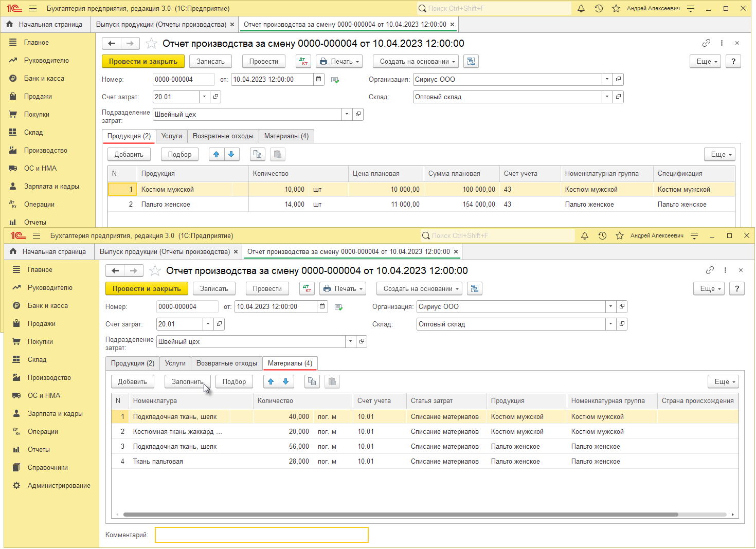Open history icon in lower window title bar

click(602, 236)
